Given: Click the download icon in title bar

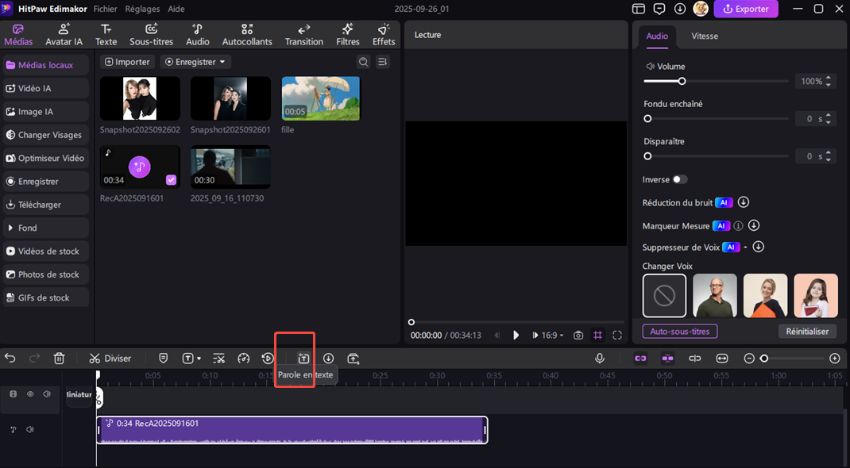Looking at the screenshot, I should pyautogui.click(x=680, y=9).
